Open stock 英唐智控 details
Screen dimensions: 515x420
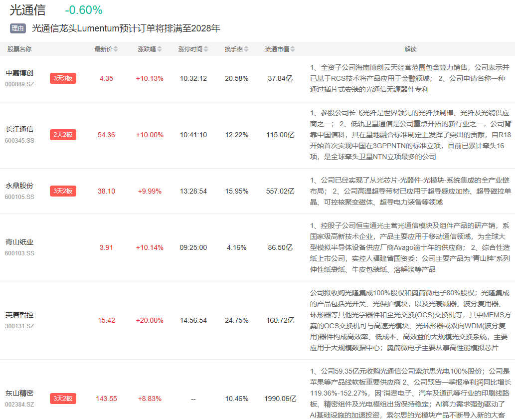(19, 315)
